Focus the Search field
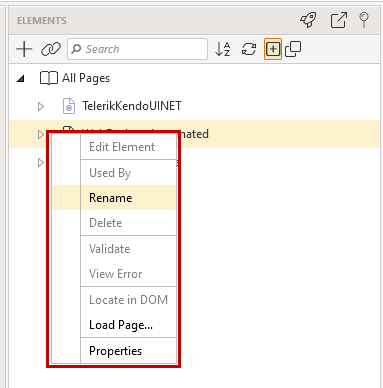 137,49
